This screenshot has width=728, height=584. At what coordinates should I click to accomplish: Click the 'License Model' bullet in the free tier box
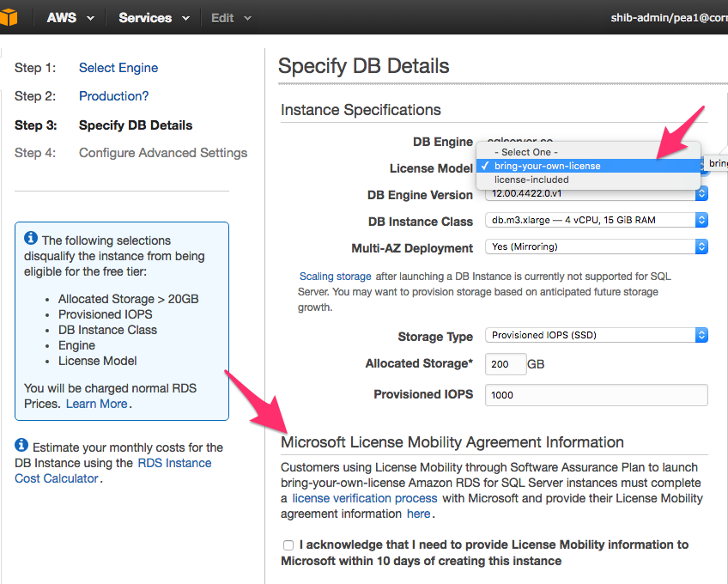click(98, 361)
